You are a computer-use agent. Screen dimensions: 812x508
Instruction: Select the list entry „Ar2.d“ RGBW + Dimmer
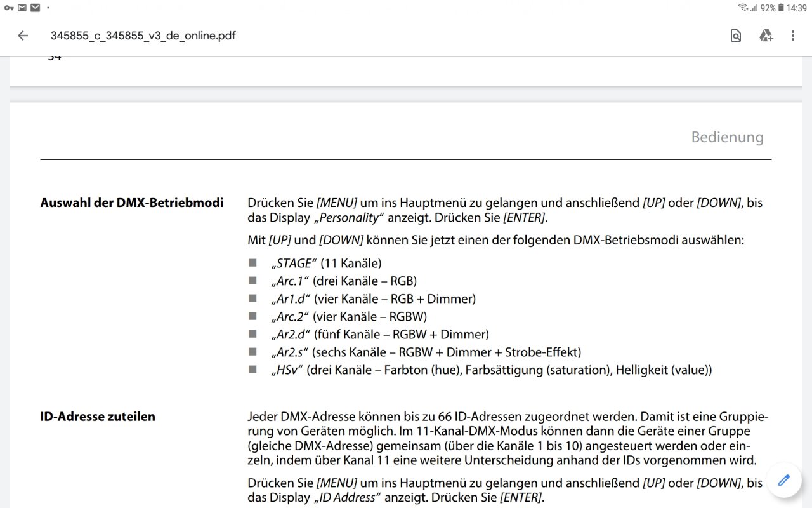(379, 334)
